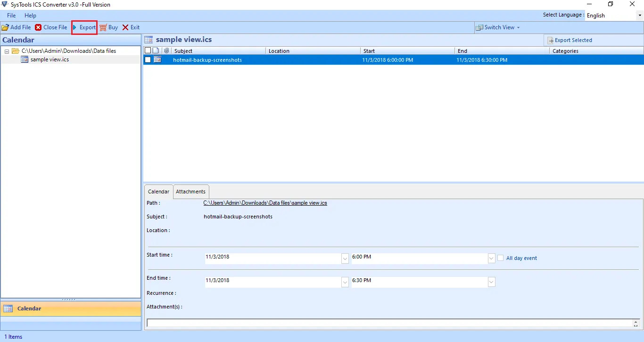
Task: Click the Export Selected icon
Action: [550, 40]
